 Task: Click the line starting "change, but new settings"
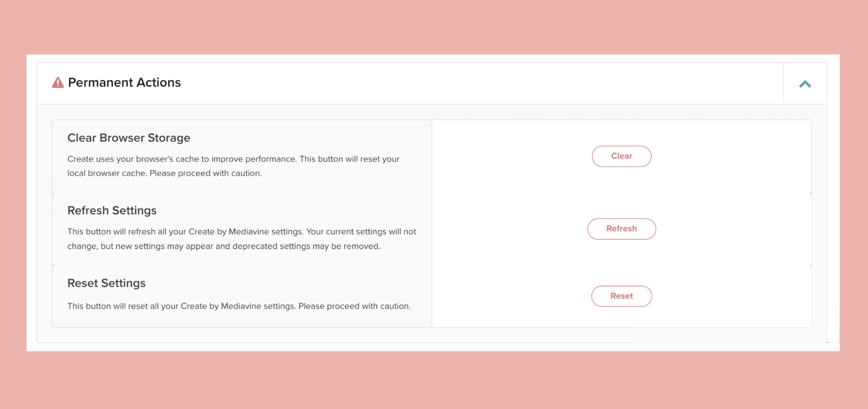point(223,246)
